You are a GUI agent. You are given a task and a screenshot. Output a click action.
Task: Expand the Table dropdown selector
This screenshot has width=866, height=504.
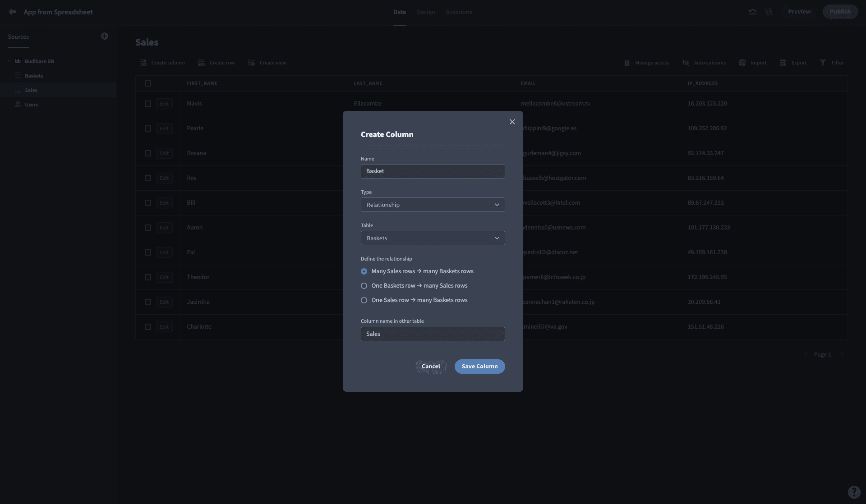[x=433, y=238]
